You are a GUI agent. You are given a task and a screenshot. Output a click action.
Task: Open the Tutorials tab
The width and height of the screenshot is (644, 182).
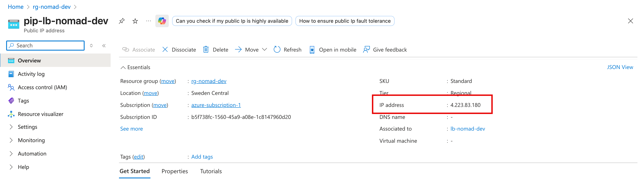coord(211,171)
